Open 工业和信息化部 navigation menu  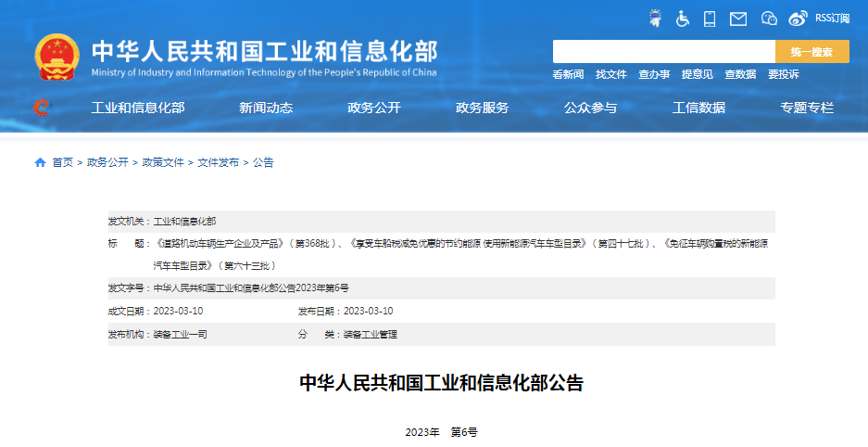(138, 108)
